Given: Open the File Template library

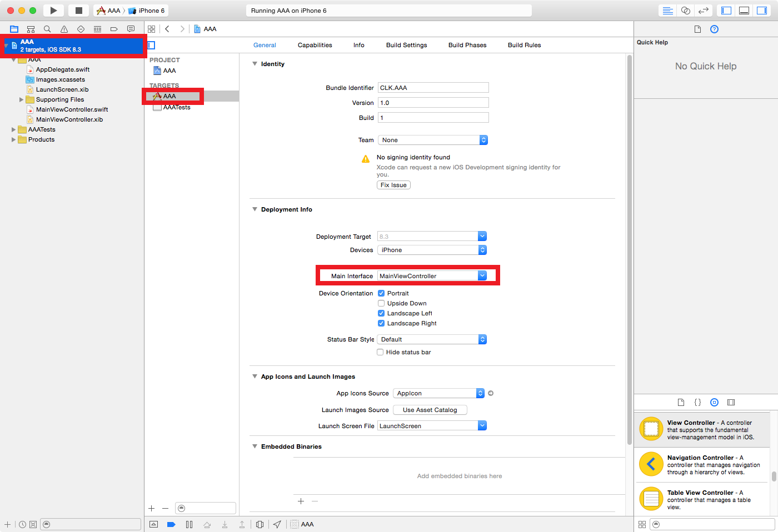Looking at the screenshot, I should tap(681, 402).
